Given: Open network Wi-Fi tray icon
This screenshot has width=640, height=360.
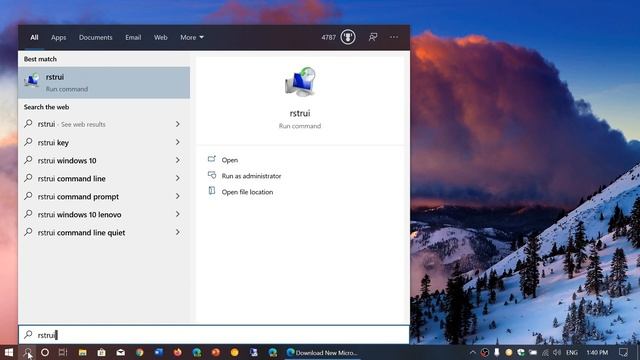Looking at the screenshot, I should pyautogui.click(x=545, y=352).
